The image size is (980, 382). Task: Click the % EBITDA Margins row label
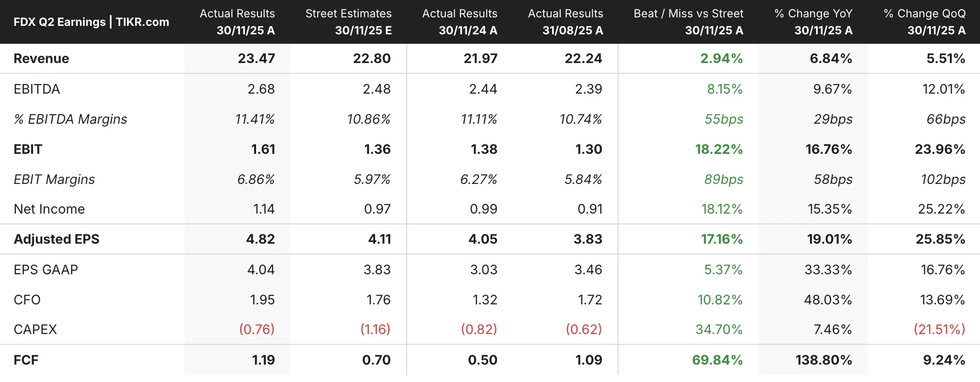point(71,119)
